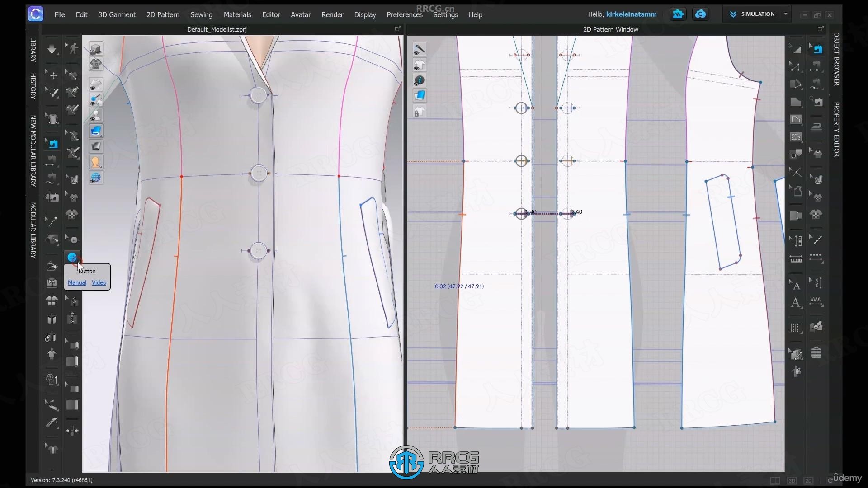The image size is (868, 488).
Task: Expand the MODULAR LIBRARY side panel
Action: tap(33, 230)
